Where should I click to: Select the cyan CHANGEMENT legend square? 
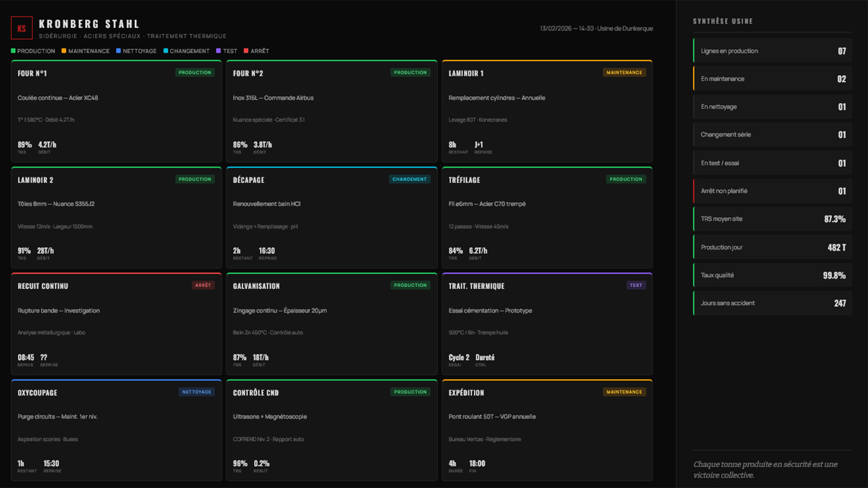165,51
